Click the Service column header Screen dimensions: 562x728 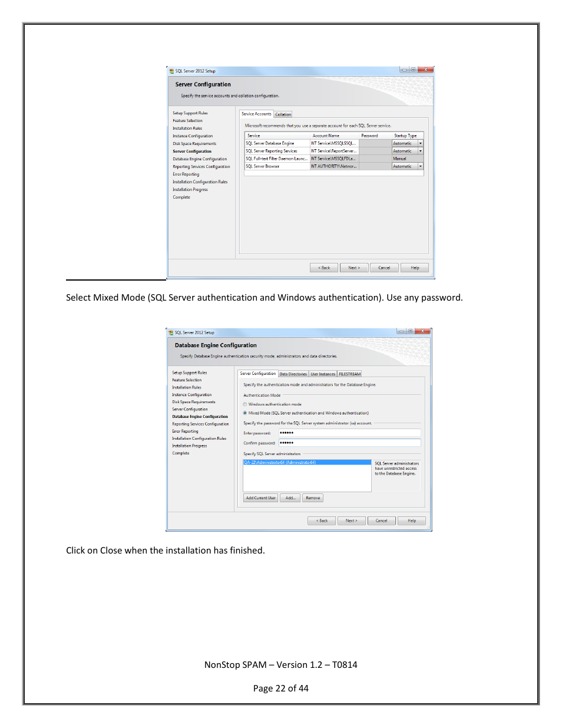(277, 136)
